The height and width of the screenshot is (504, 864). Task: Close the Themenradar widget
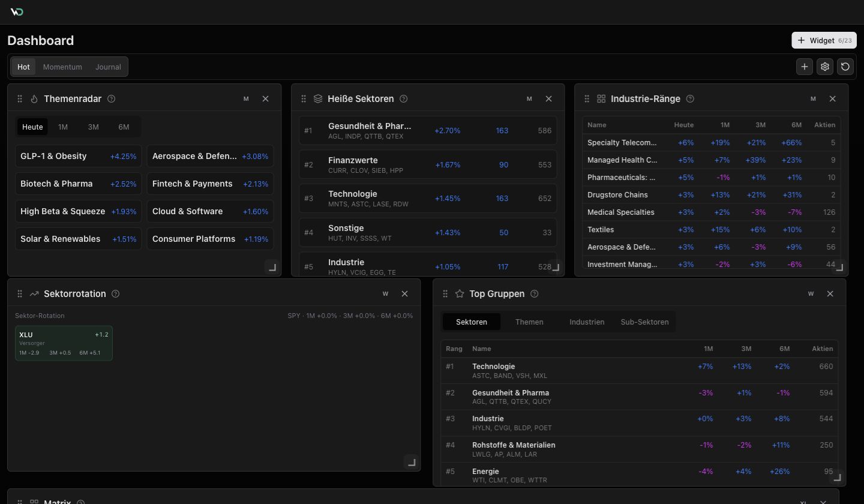coord(265,98)
